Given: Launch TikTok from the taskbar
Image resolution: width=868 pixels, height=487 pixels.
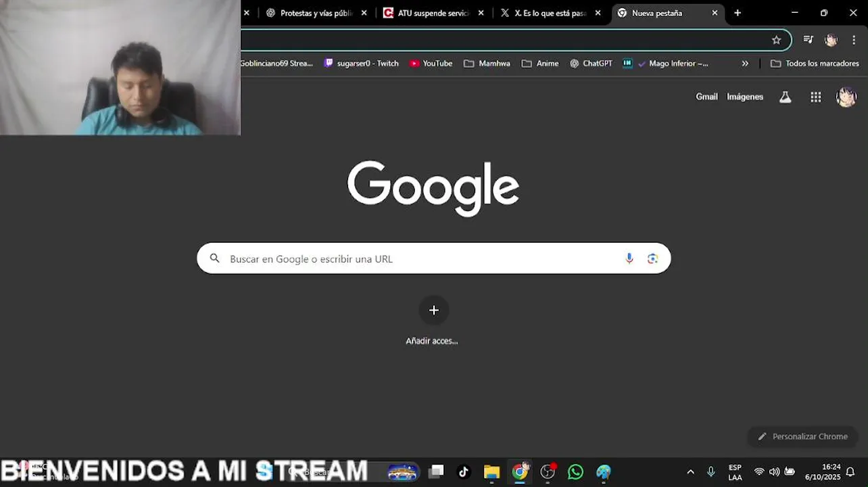Looking at the screenshot, I should tap(464, 471).
